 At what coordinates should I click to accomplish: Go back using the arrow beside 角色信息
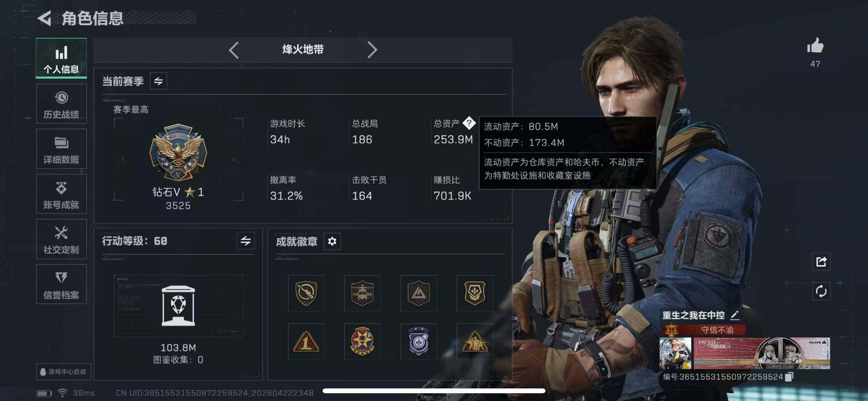tap(44, 18)
